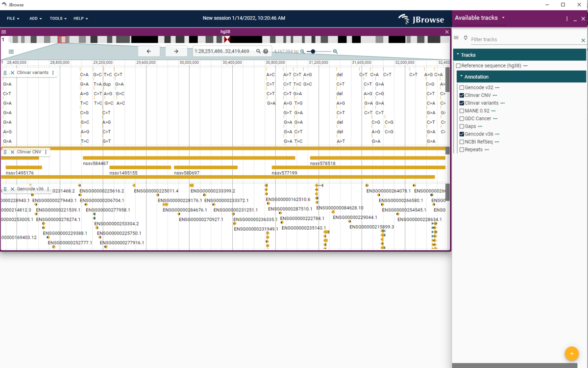
Task: Open the track selector list icon
Action: click(x=11, y=52)
